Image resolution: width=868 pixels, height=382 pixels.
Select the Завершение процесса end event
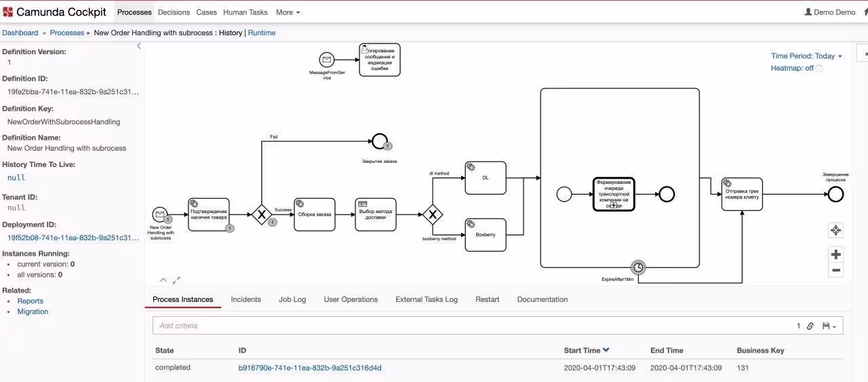click(x=836, y=195)
